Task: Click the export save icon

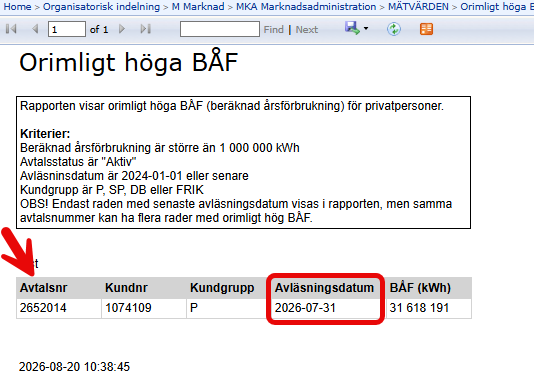Action: pyautogui.click(x=352, y=28)
